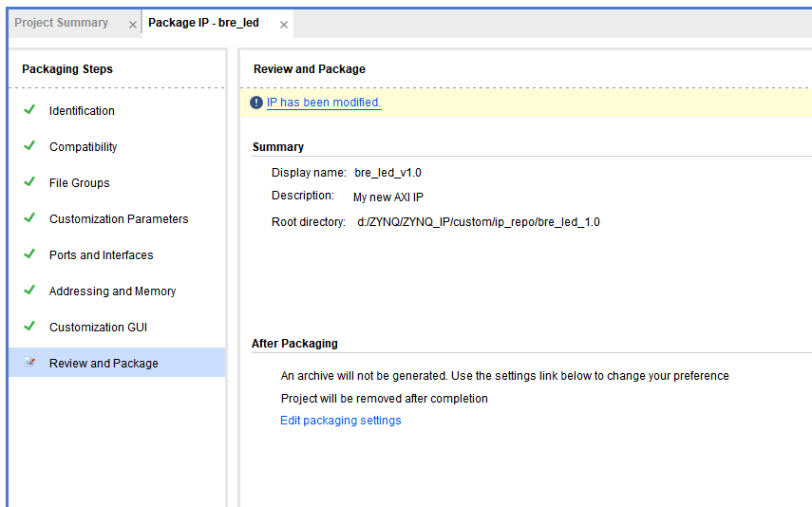812x507 pixels.
Task: Click the green checkmark beside Compatibility
Action: click(x=29, y=145)
